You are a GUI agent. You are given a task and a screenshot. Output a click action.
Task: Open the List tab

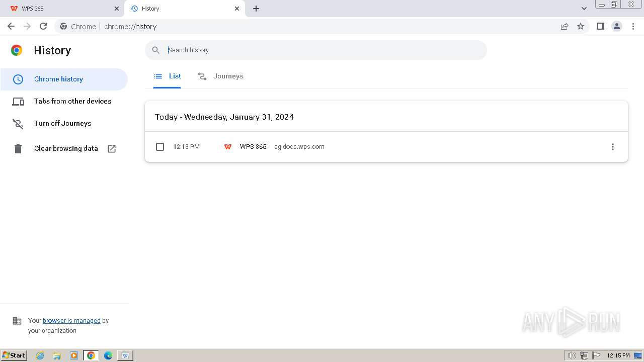(167, 76)
